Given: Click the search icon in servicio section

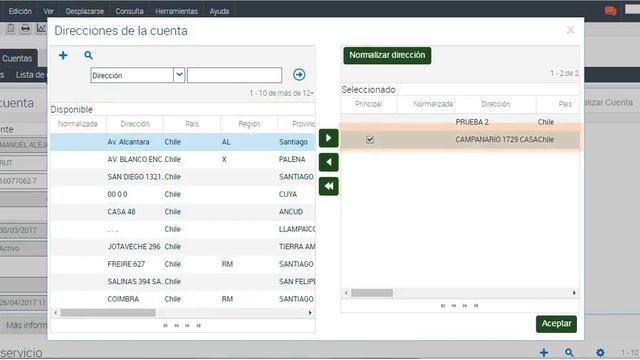Looking at the screenshot, I should (569, 352).
